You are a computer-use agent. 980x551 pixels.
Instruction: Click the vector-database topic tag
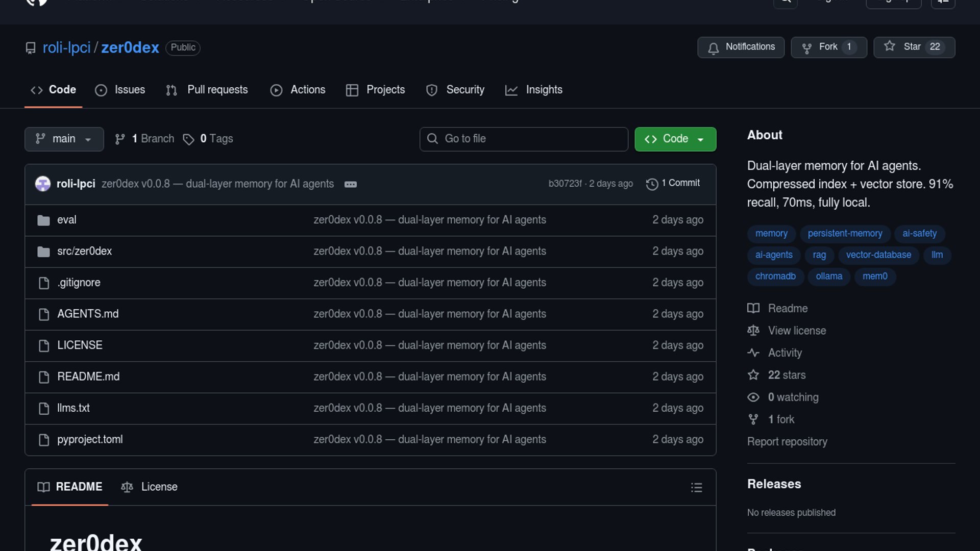tap(878, 255)
